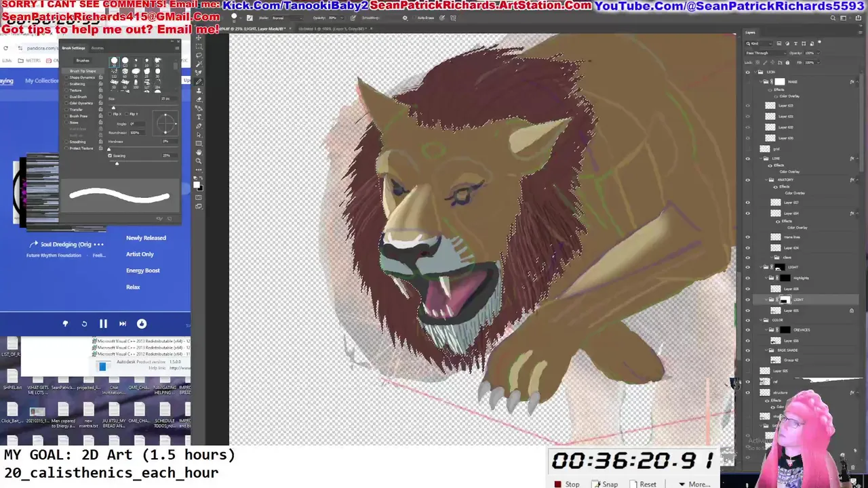
Task: Filter layers by shape layer icon
Action: tap(804, 43)
